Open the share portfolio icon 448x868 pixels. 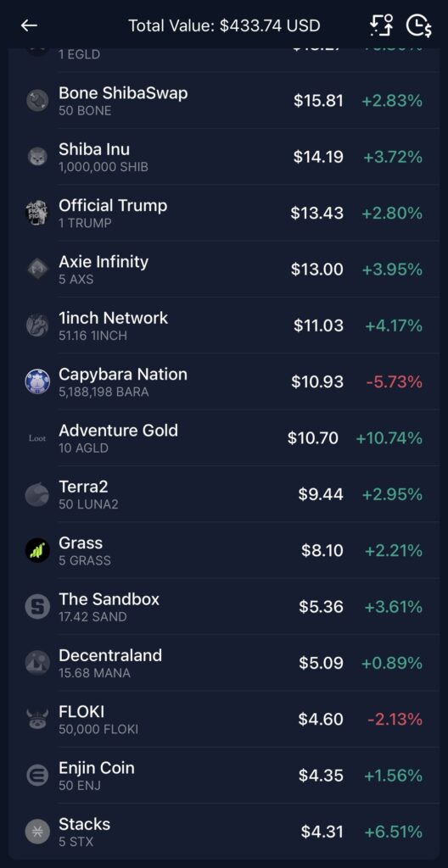click(382, 25)
